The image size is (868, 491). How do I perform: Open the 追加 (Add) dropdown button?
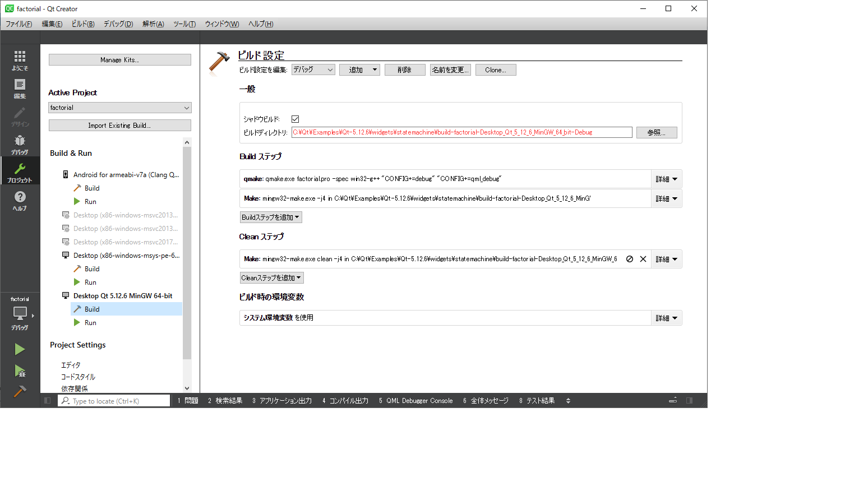click(x=360, y=70)
